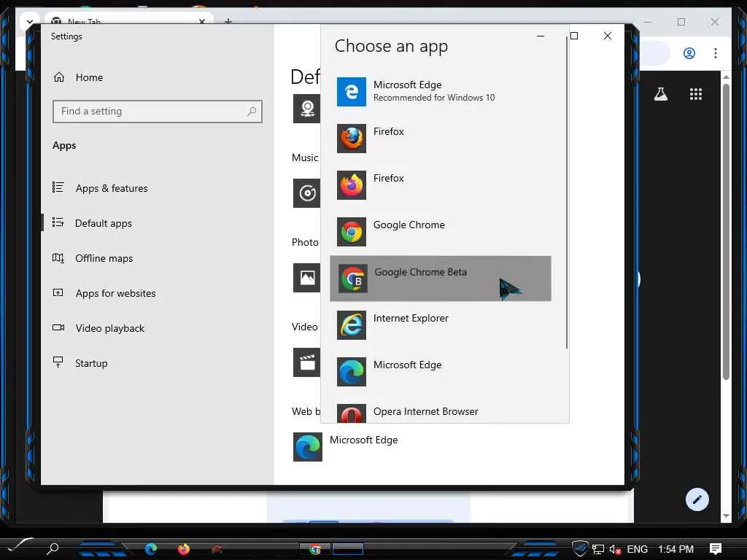This screenshot has width=747, height=560.
Task: Open Edge from the taskbar
Action: (151, 549)
